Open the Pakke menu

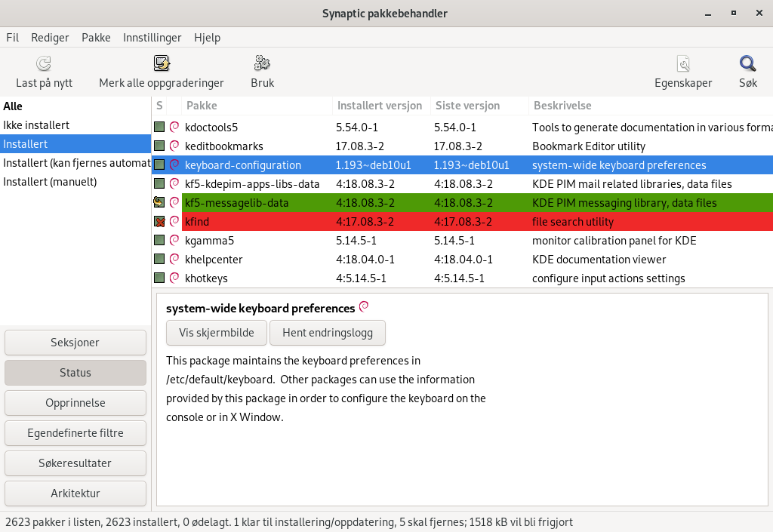pyautogui.click(x=96, y=37)
